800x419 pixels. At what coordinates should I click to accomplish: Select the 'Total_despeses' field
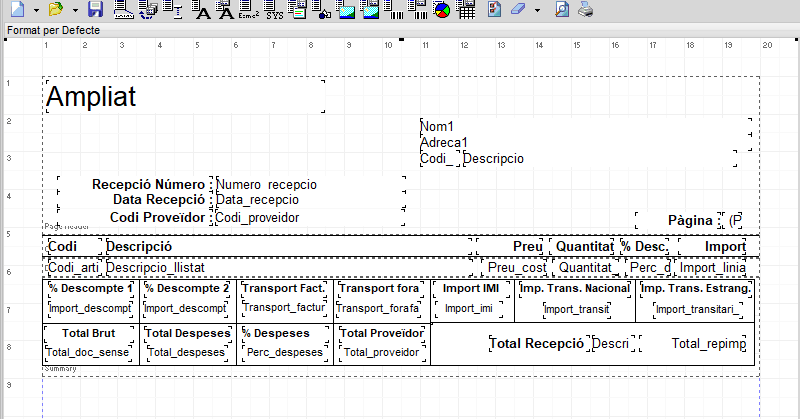[x=187, y=352]
